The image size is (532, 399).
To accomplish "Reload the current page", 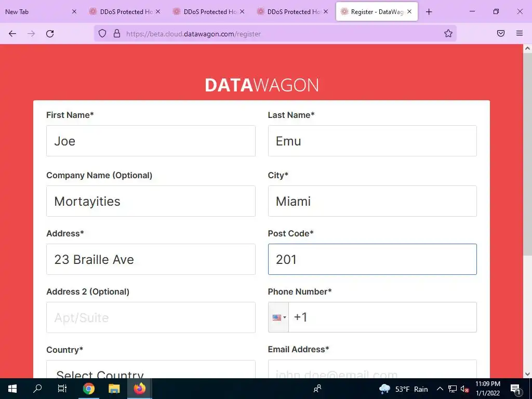I will tap(50, 34).
